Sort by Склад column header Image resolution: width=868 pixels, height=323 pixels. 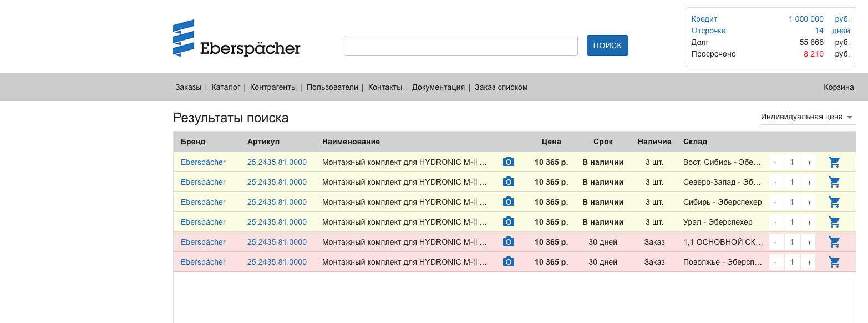tap(695, 142)
